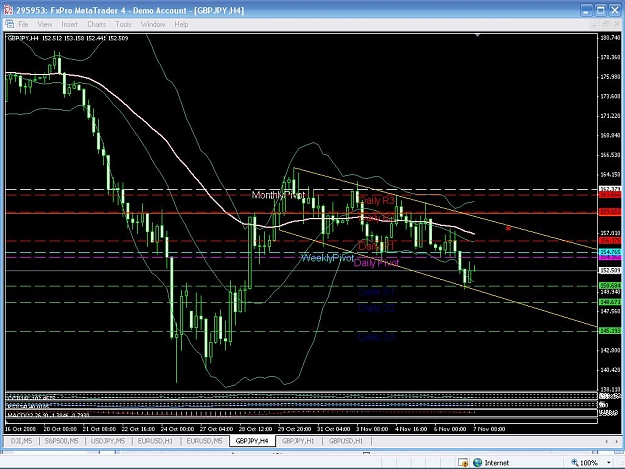Click the 100% zoom magnifier button
The height and width of the screenshot is (469, 625).
[x=584, y=463]
